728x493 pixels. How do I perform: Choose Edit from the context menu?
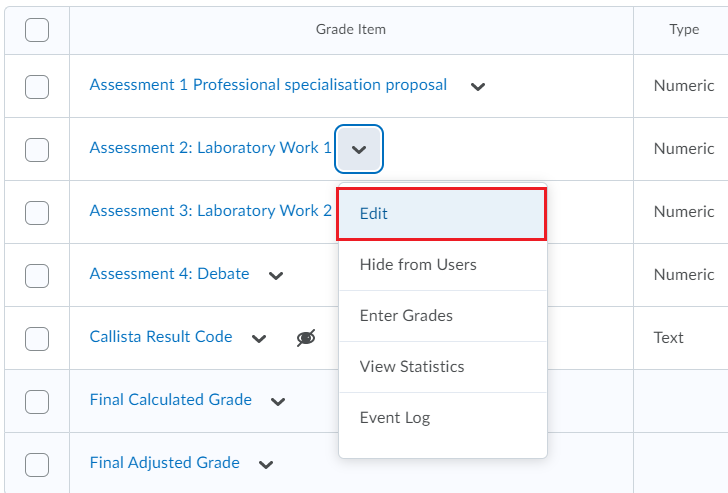point(442,214)
